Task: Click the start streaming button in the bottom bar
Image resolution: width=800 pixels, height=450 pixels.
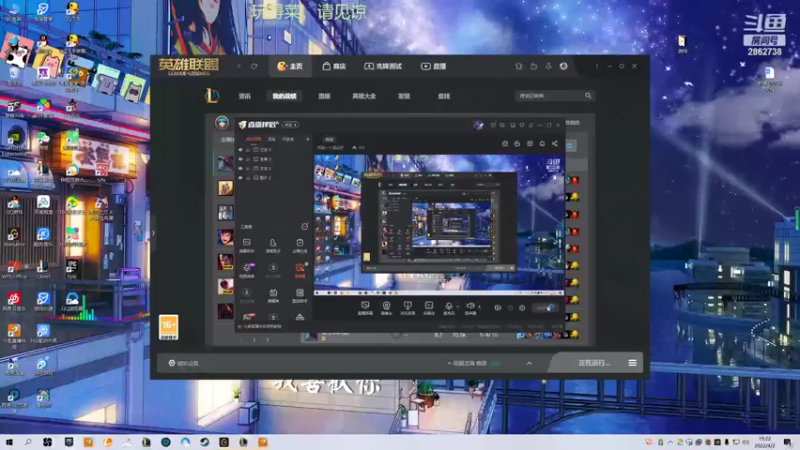Action: 544,308
